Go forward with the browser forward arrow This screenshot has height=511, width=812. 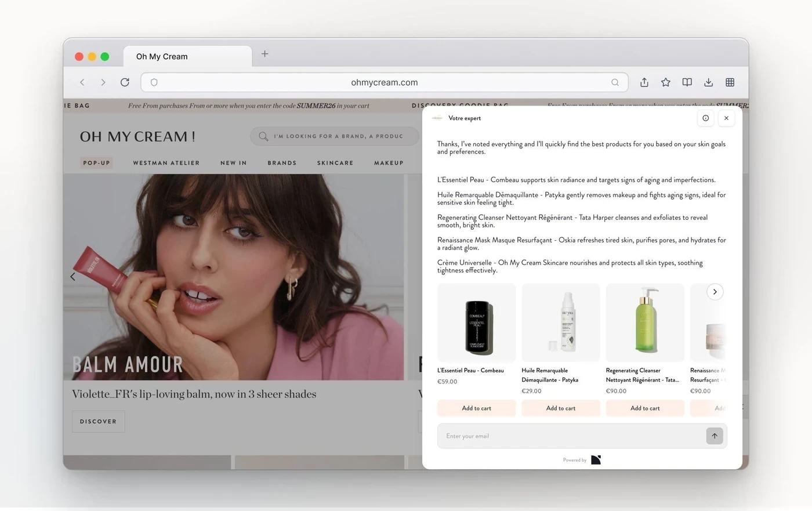click(103, 82)
